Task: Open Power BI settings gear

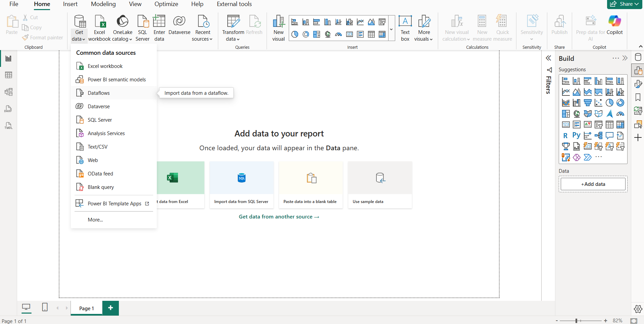Action: pyautogui.click(x=638, y=309)
